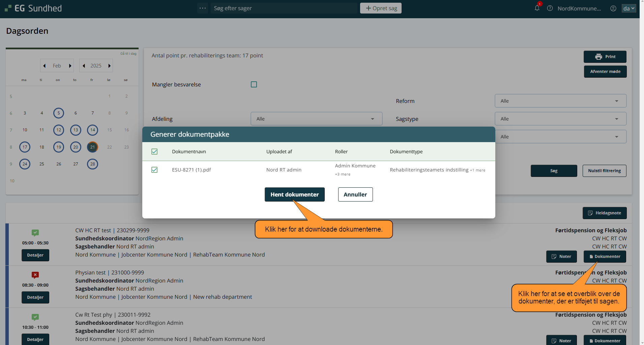This screenshot has width=644, height=345.
Task: Open the Afdeling dropdown
Action: pos(316,119)
